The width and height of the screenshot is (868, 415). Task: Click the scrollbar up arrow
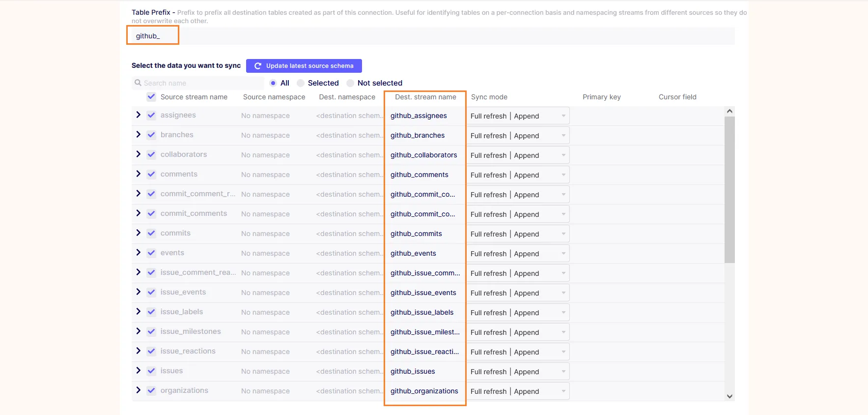pos(729,111)
